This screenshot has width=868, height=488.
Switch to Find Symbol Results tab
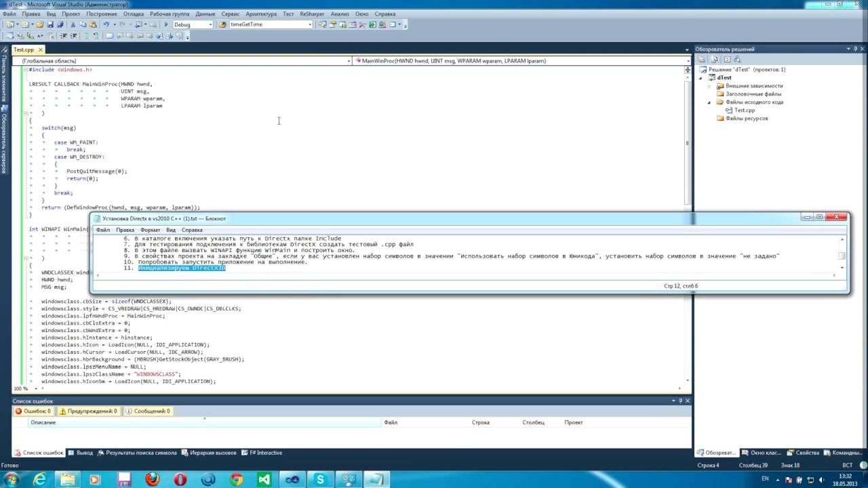click(138, 453)
